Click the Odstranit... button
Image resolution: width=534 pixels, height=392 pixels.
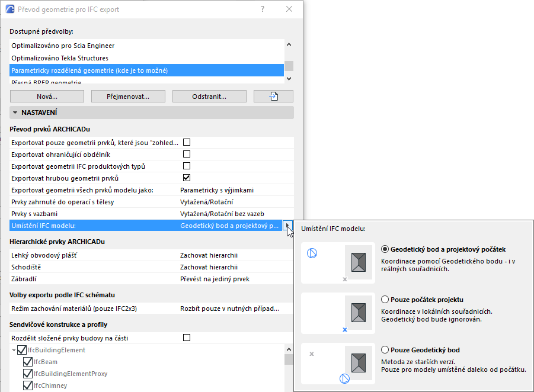[x=209, y=97]
